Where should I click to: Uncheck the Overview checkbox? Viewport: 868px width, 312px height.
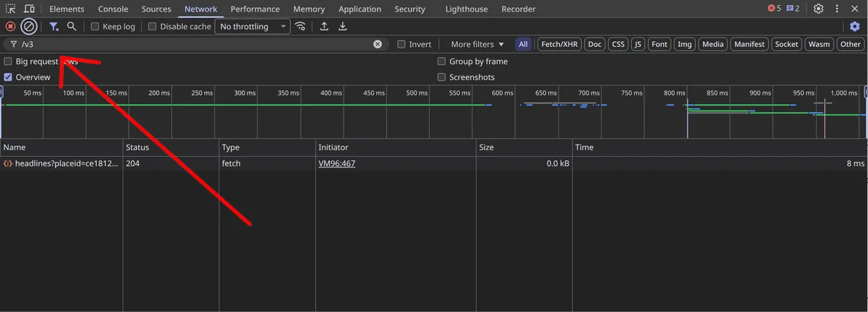[x=8, y=77]
